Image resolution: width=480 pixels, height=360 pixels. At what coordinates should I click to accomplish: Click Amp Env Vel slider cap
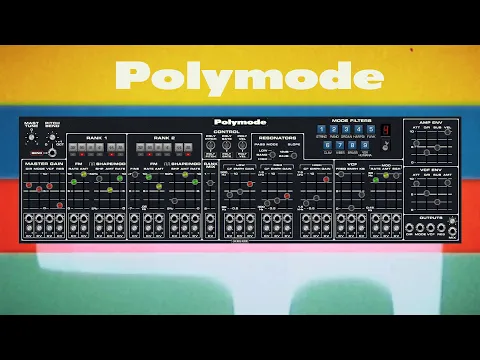447,132
